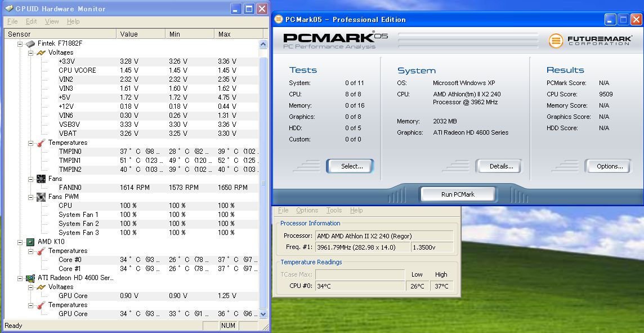Open the Help menu in the temperature window
The width and height of the screenshot is (644, 333).
356,210
